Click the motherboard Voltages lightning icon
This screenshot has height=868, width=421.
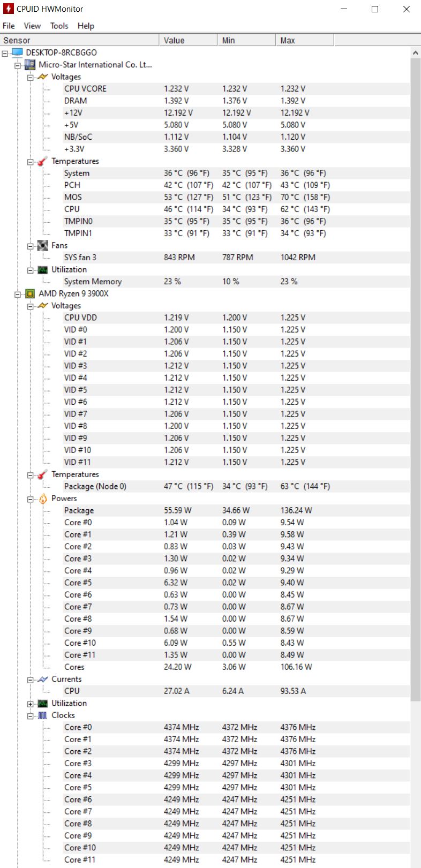[x=43, y=77]
